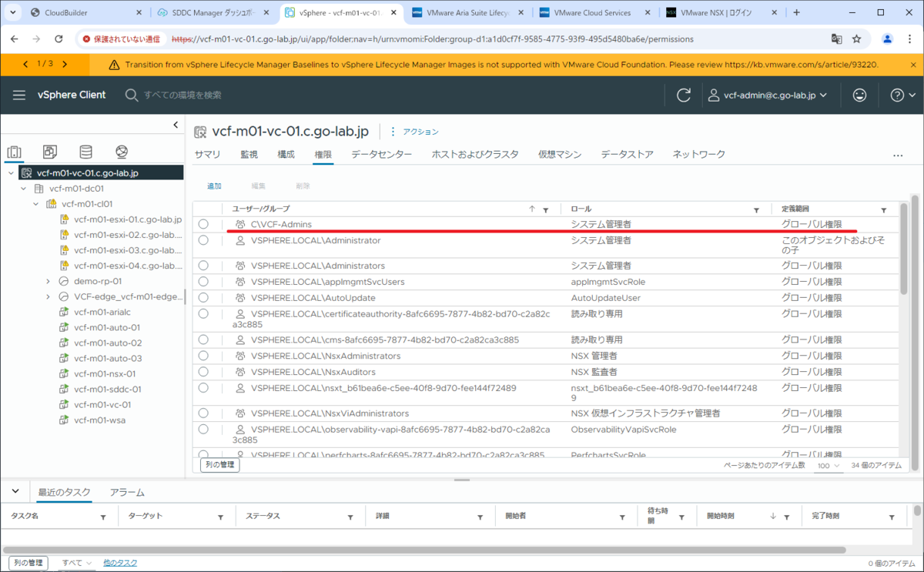Open the vcf-admin@c.go-lab.jp user menu
The image size is (924, 572).
767,95
